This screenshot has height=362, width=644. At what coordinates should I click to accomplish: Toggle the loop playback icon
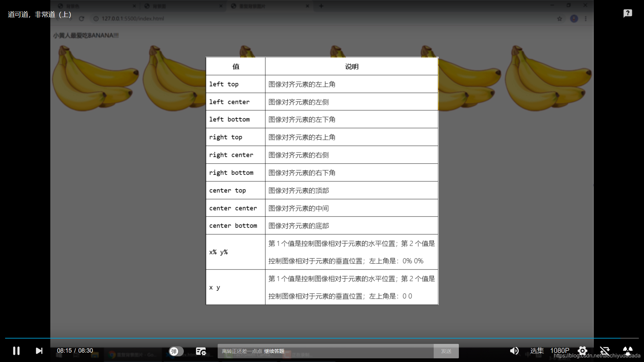(604, 351)
